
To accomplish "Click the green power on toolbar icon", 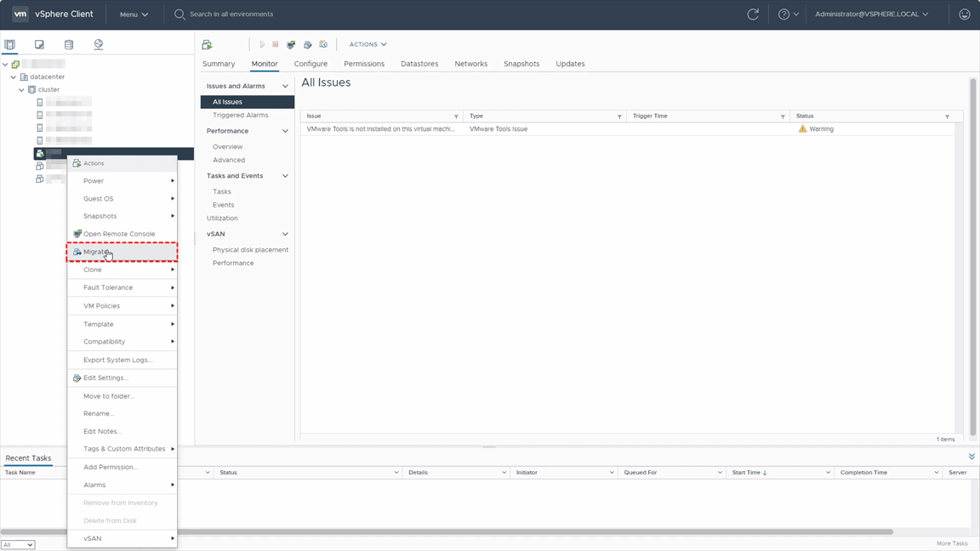I will (262, 44).
